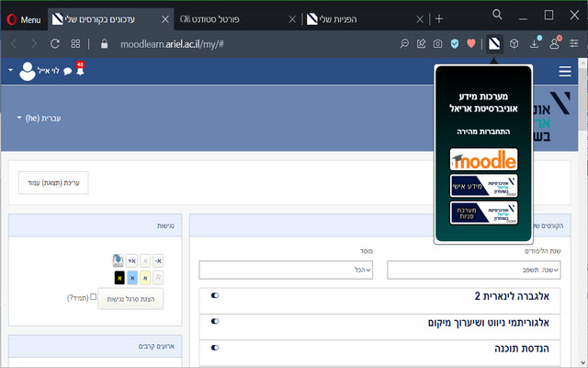Click the התחברות מהירה popup text
The width and height of the screenshot is (588, 368).
pos(483,132)
